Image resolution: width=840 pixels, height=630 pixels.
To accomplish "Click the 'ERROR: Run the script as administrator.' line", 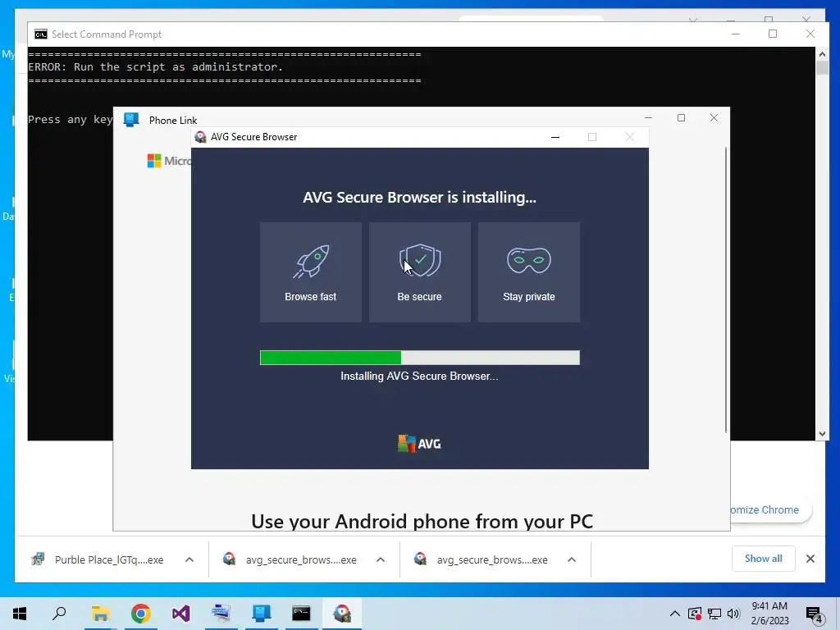I will 155,67.
